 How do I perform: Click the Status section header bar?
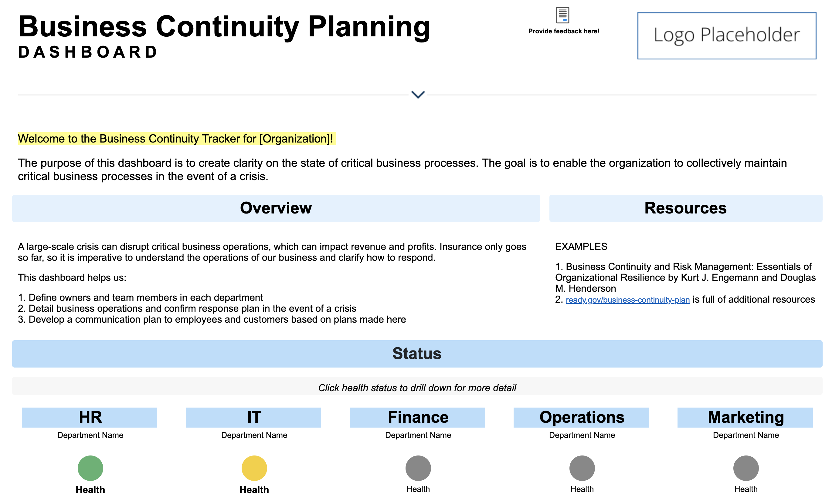point(417,354)
